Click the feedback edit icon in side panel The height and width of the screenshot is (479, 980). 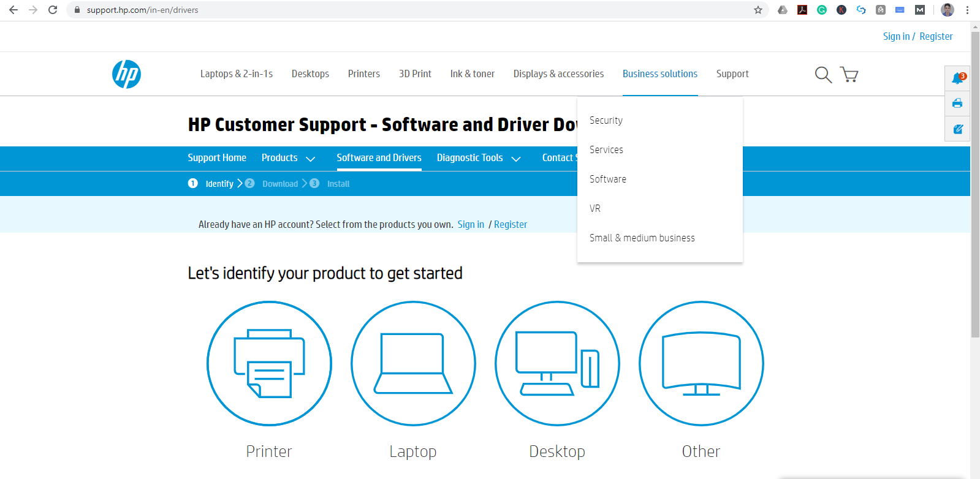pyautogui.click(x=958, y=129)
